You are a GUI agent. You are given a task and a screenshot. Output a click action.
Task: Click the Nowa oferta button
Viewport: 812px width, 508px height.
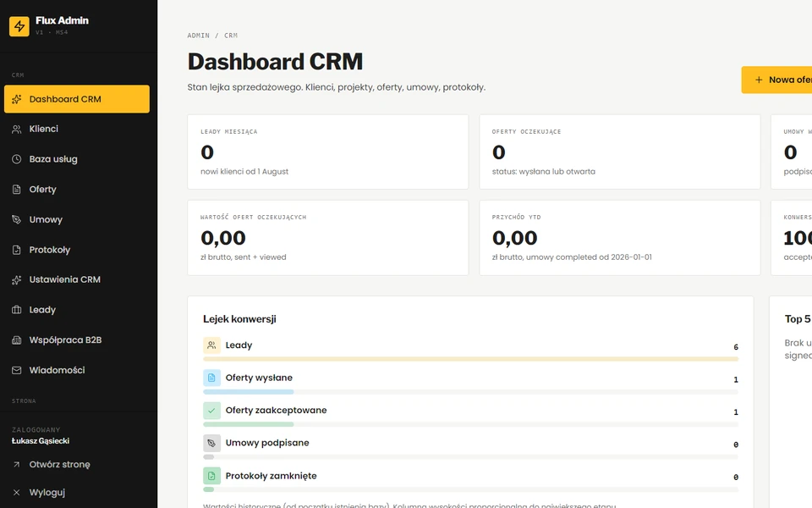(776, 80)
